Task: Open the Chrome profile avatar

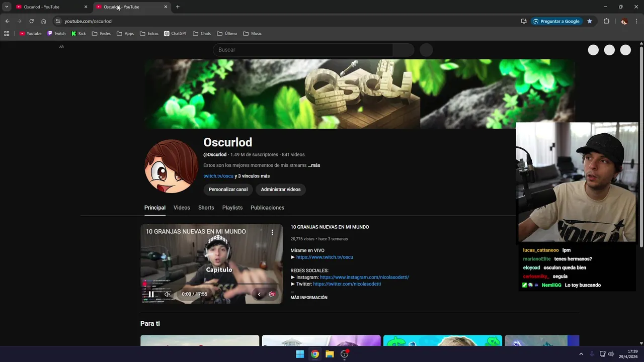Action: click(624, 21)
